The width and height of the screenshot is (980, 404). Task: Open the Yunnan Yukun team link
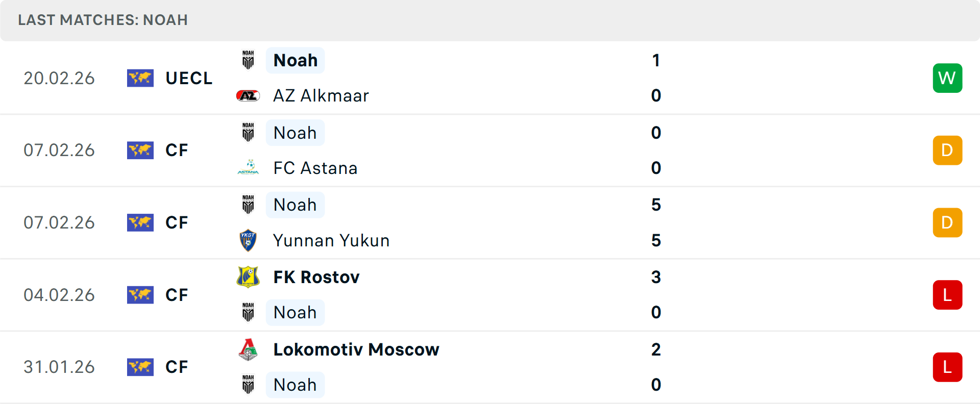tap(331, 240)
